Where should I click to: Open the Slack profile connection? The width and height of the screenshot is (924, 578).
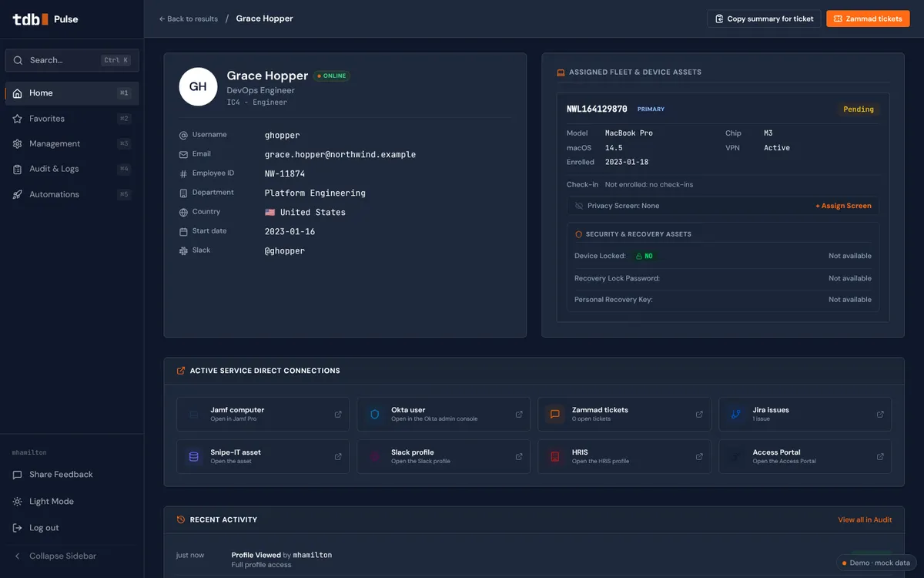click(444, 456)
